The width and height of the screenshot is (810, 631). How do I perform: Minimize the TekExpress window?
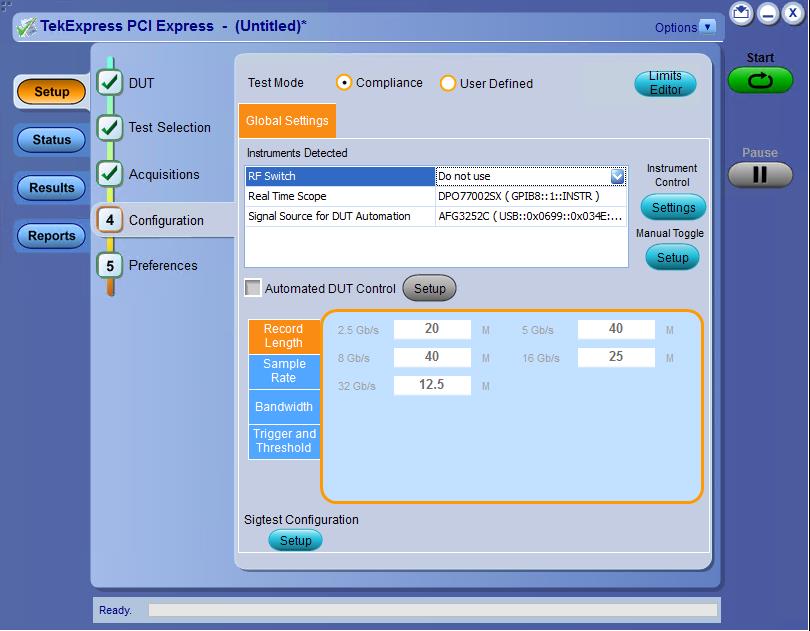coord(768,13)
